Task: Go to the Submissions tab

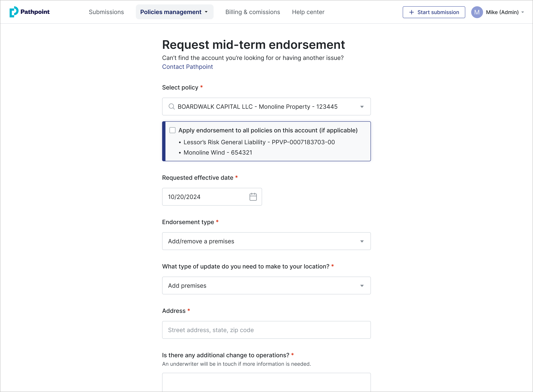Action: 106,12
